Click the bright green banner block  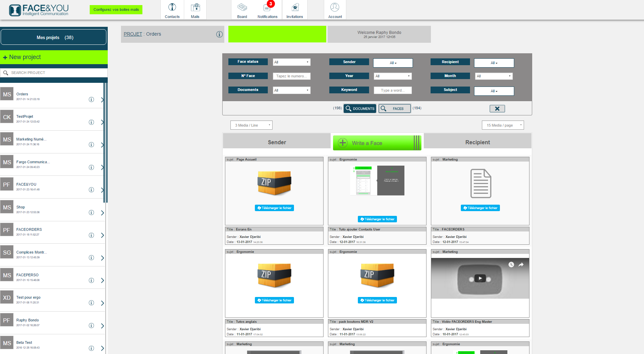(277, 34)
